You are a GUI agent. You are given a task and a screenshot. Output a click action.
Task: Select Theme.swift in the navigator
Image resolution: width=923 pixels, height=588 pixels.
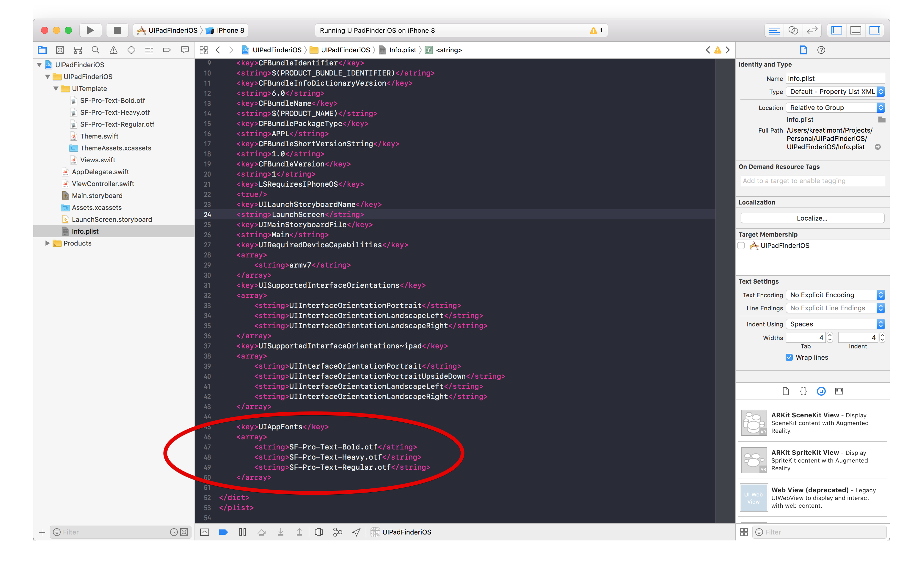(99, 136)
